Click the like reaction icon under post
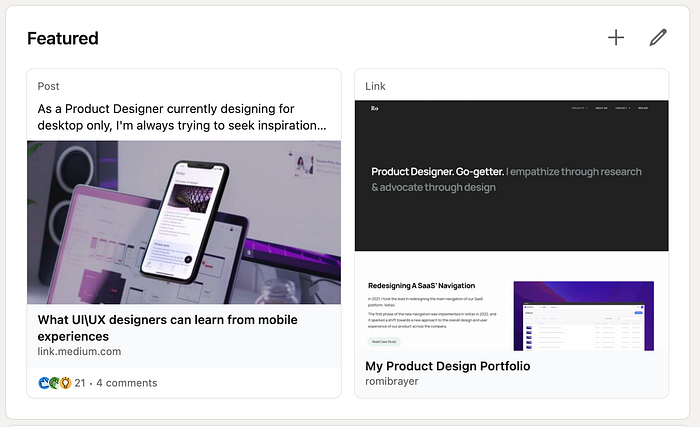700x427 pixels. pos(44,383)
